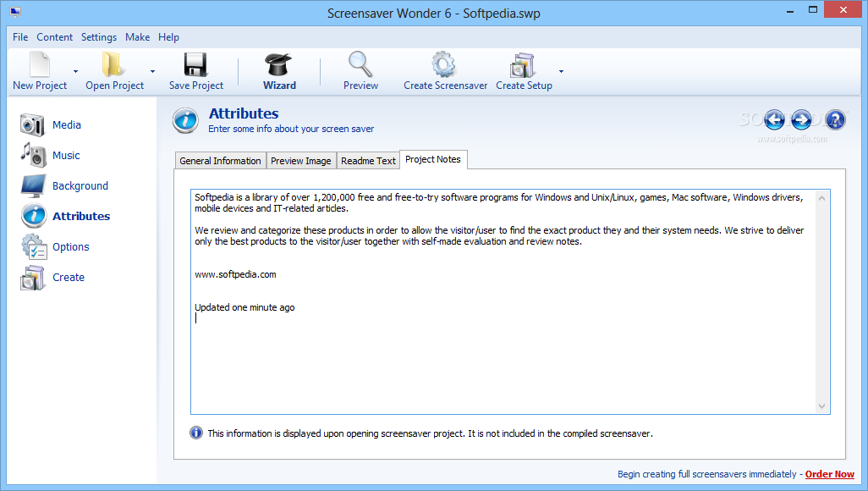Open the Help menu
The width and height of the screenshot is (868, 491).
point(168,37)
